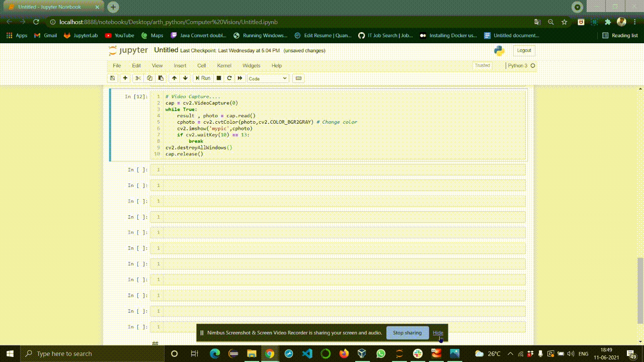Restart the kernel with the circular arrow
The height and width of the screenshot is (362, 644).
pyautogui.click(x=229, y=78)
